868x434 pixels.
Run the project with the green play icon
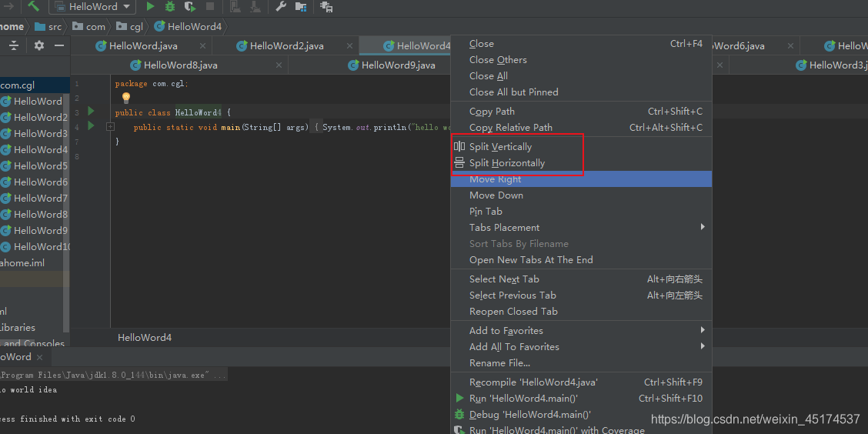pyautogui.click(x=150, y=7)
